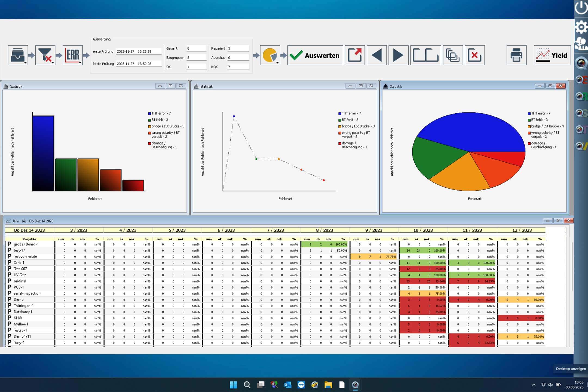Click the THT error blue legend swatch
588x392 pixels.
point(149,114)
